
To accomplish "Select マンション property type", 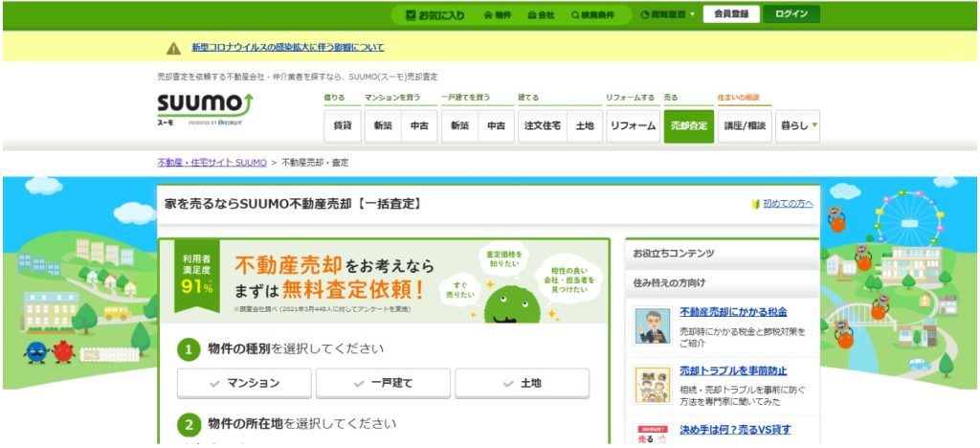I will tap(244, 383).
